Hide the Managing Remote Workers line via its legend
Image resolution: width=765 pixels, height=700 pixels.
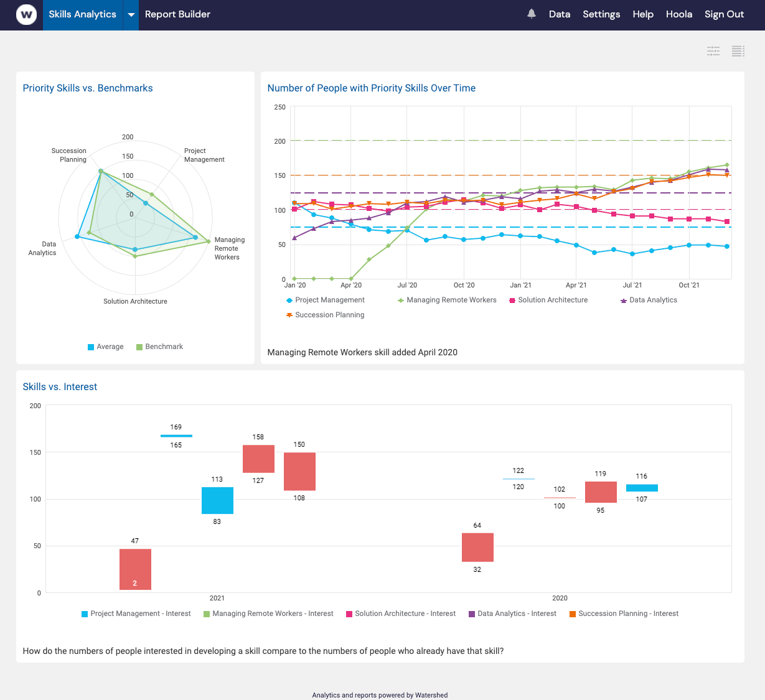[x=401, y=300]
